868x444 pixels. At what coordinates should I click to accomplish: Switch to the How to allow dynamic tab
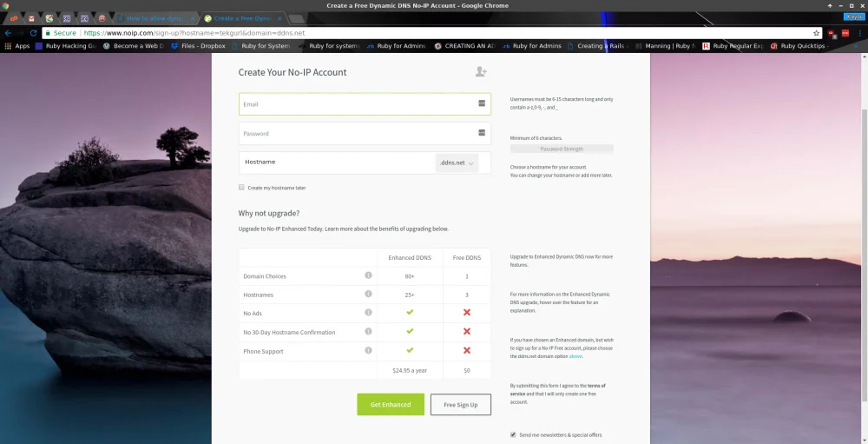156,18
